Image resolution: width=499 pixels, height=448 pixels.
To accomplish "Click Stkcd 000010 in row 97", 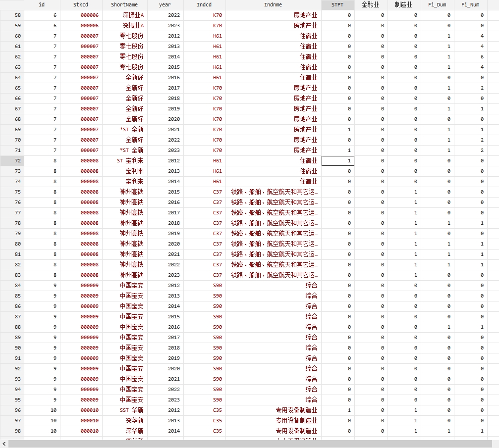I will [x=89, y=421].
